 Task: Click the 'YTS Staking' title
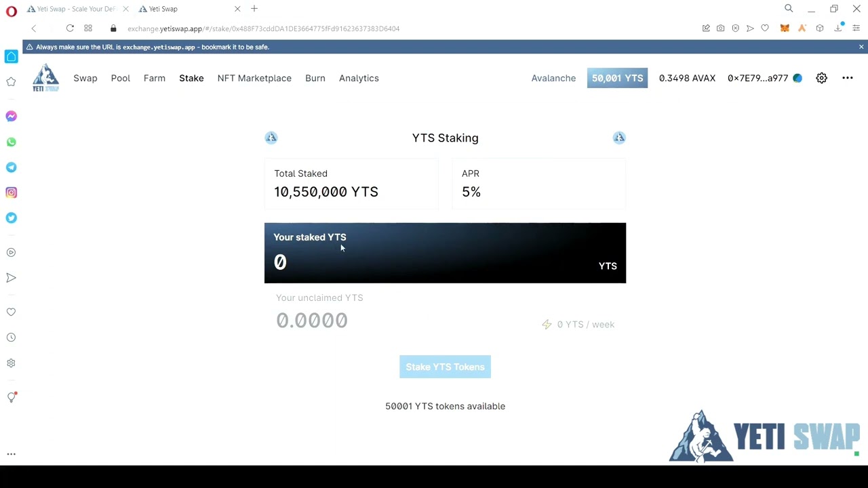pyautogui.click(x=445, y=138)
